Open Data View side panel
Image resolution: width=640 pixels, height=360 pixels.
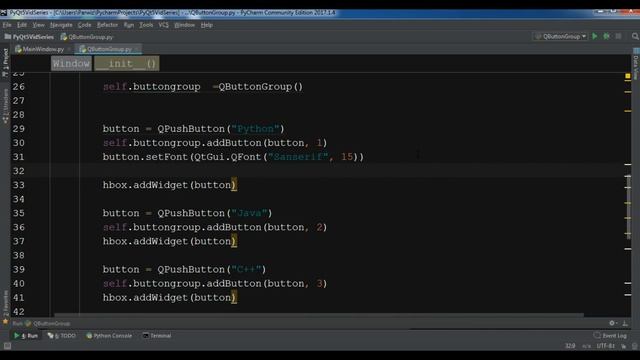[x=636, y=65]
